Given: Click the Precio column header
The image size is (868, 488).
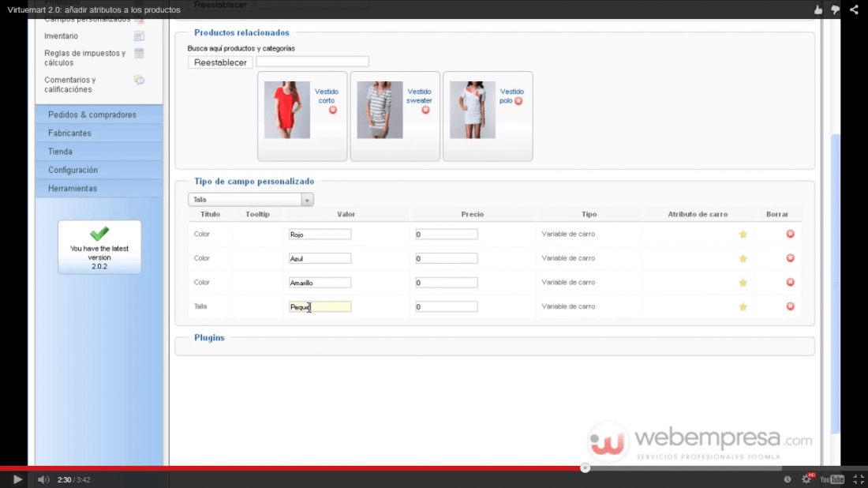Looking at the screenshot, I should (472, 214).
